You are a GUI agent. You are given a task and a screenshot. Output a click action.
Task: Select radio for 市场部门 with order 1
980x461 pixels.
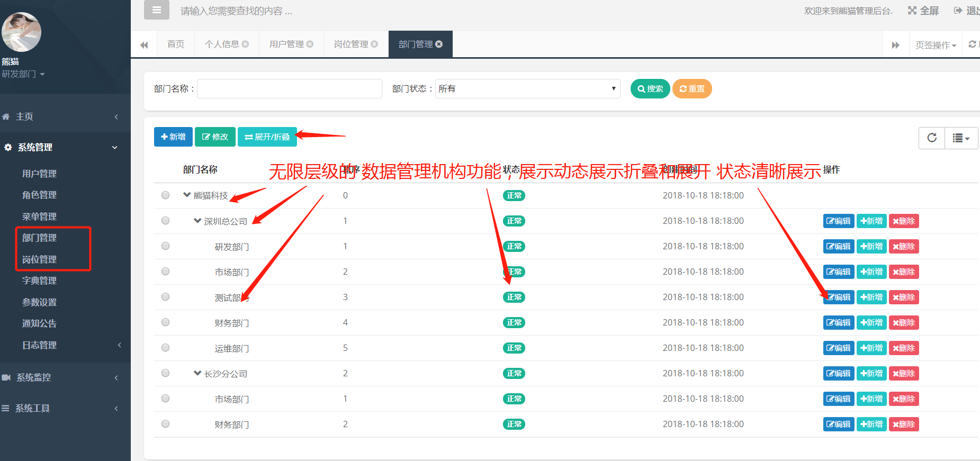pos(166,399)
